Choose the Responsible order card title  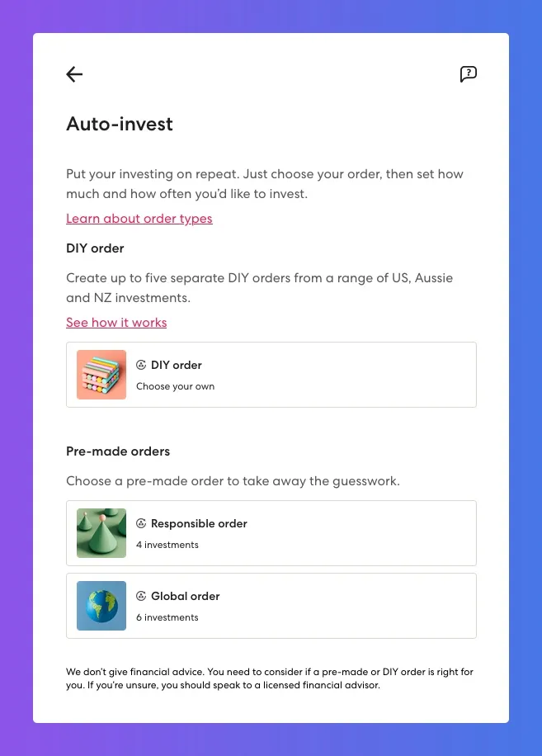[199, 523]
